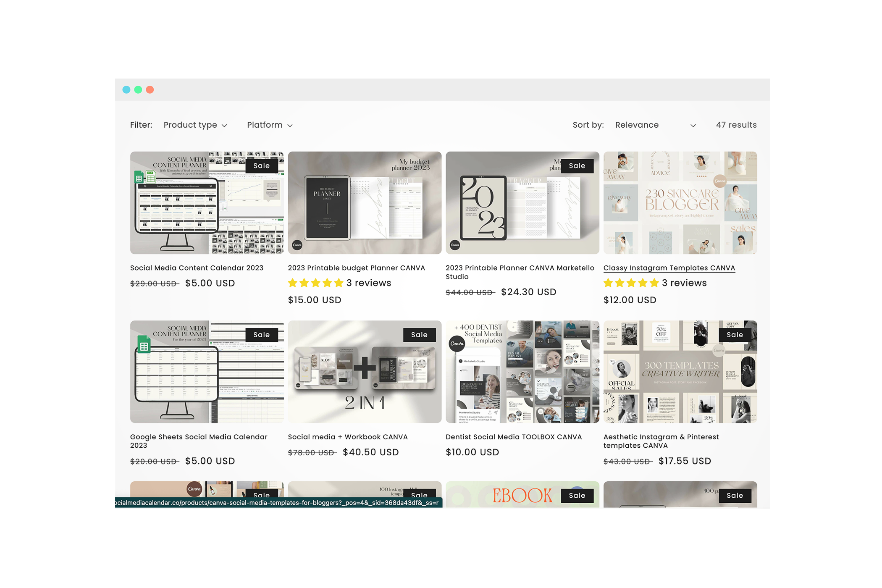The image size is (882, 588).
Task: Click 2023 Printable Planner CANVA Marketello Studio title
Action: coord(520,272)
